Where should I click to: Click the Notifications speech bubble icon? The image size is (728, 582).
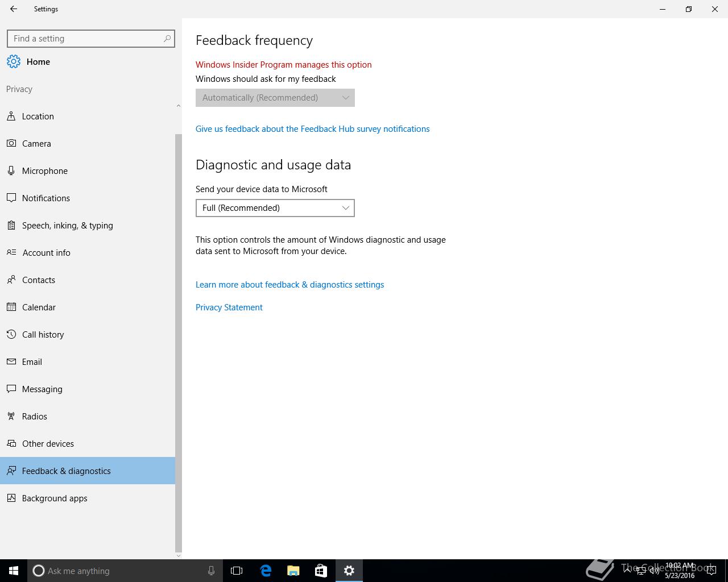tap(11, 198)
